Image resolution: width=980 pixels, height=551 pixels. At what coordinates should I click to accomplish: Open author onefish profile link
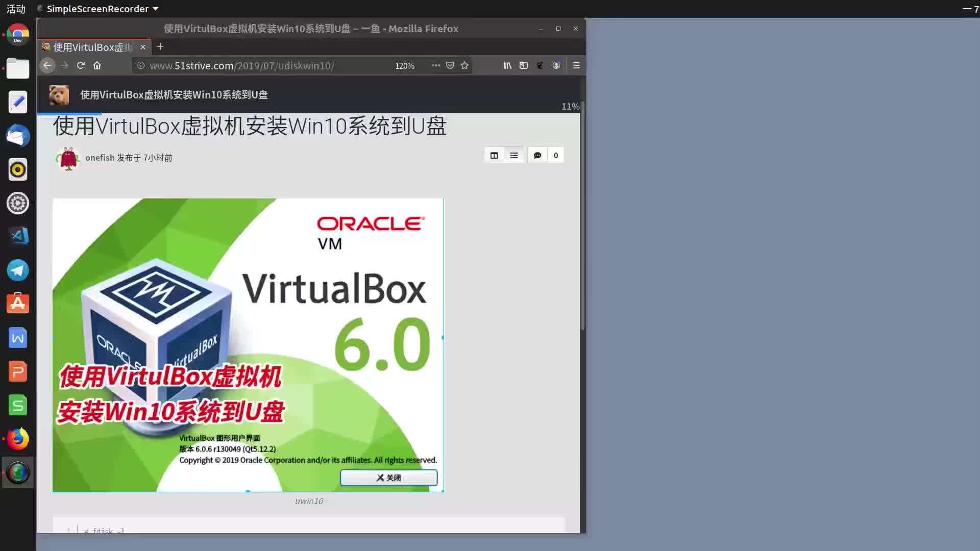pyautogui.click(x=100, y=158)
